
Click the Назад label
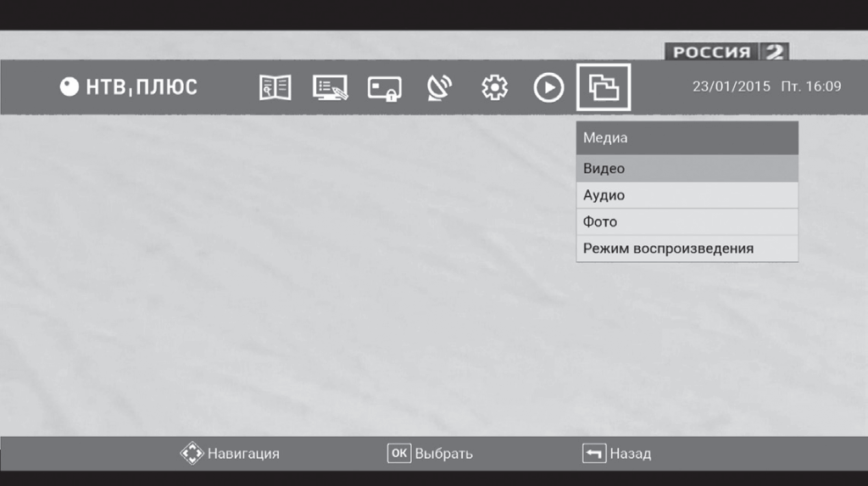click(631, 454)
